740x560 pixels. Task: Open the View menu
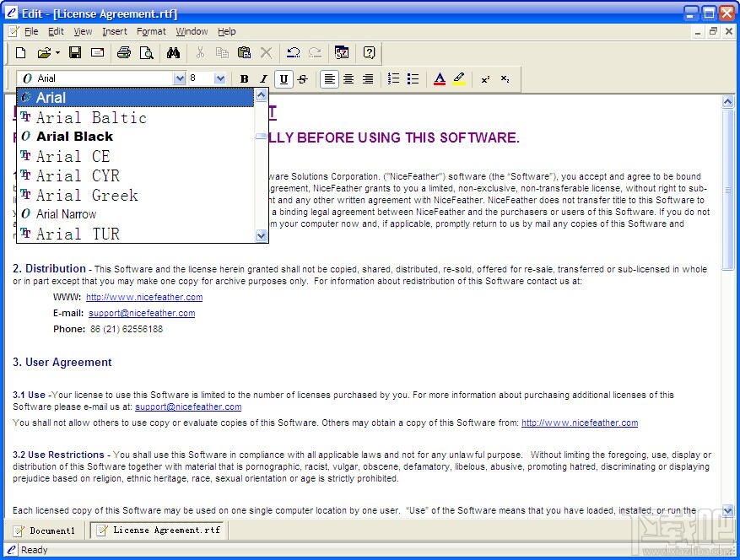tap(83, 31)
